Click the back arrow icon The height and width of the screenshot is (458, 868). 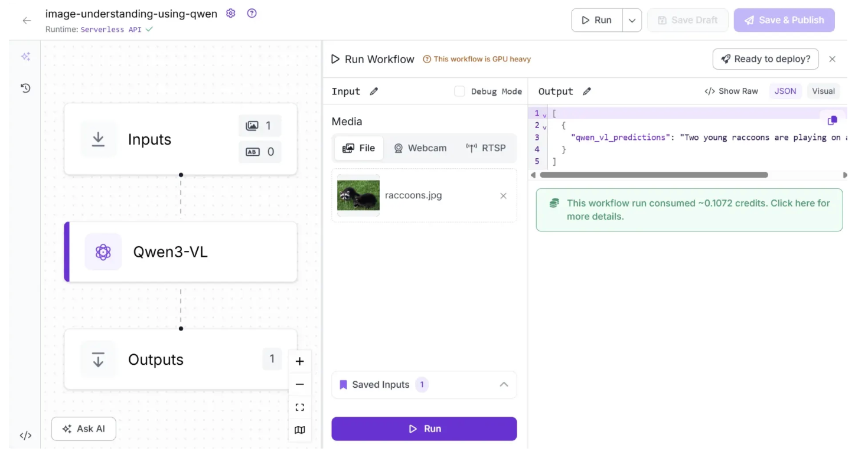tap(27, 21)
